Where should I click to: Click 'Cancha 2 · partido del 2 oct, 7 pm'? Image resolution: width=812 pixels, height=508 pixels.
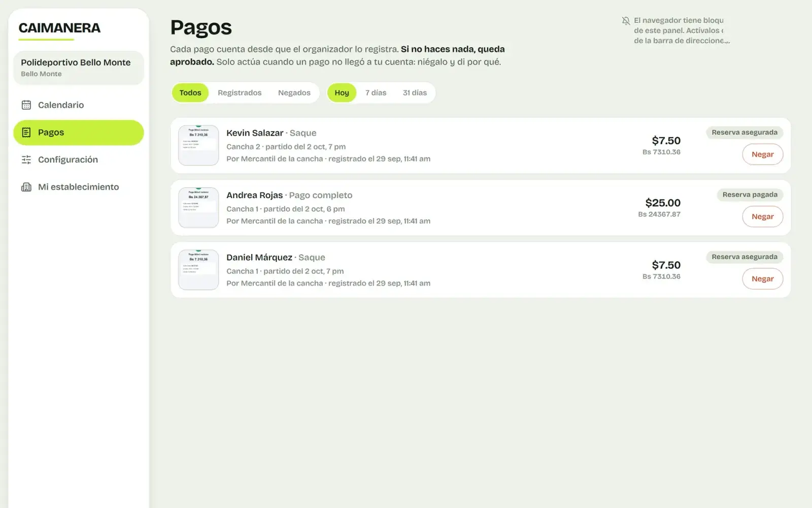[286, 147]
